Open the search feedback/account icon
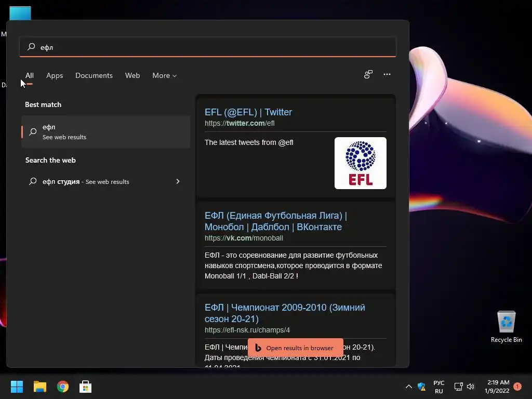Image resolution: width=532 pixels, height=399 pixels. pos(368,74)
